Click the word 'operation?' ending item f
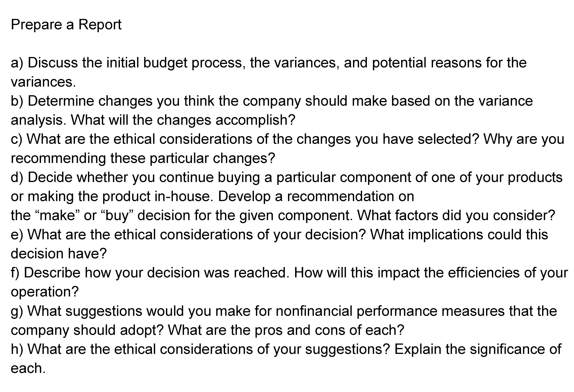 [x=45, y=292]
